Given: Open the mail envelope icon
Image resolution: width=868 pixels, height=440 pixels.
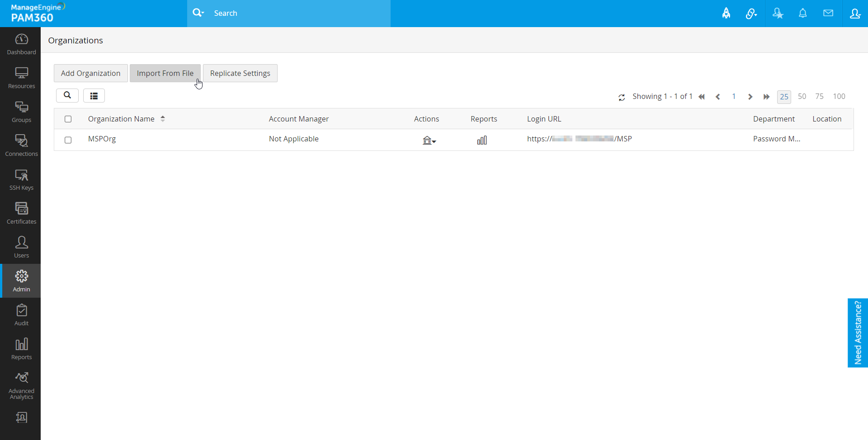Looking at the screenshot, I should [828, 14].
